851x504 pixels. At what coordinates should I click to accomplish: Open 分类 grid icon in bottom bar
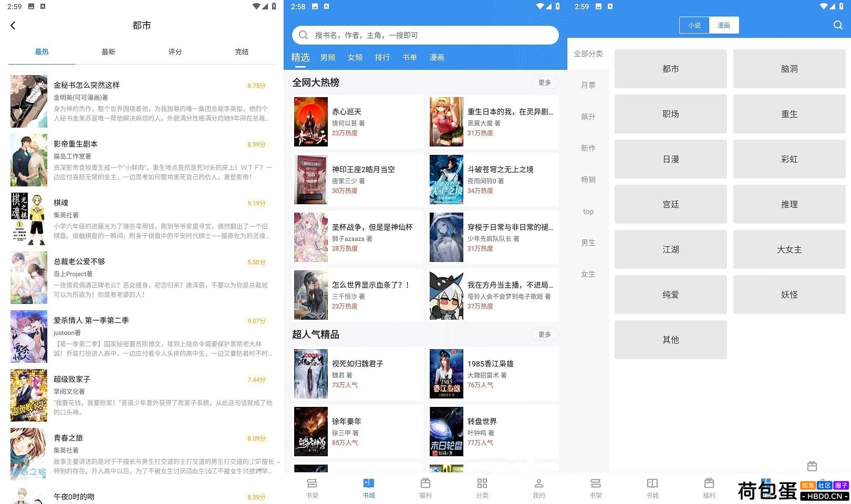(x=482, y=483)
